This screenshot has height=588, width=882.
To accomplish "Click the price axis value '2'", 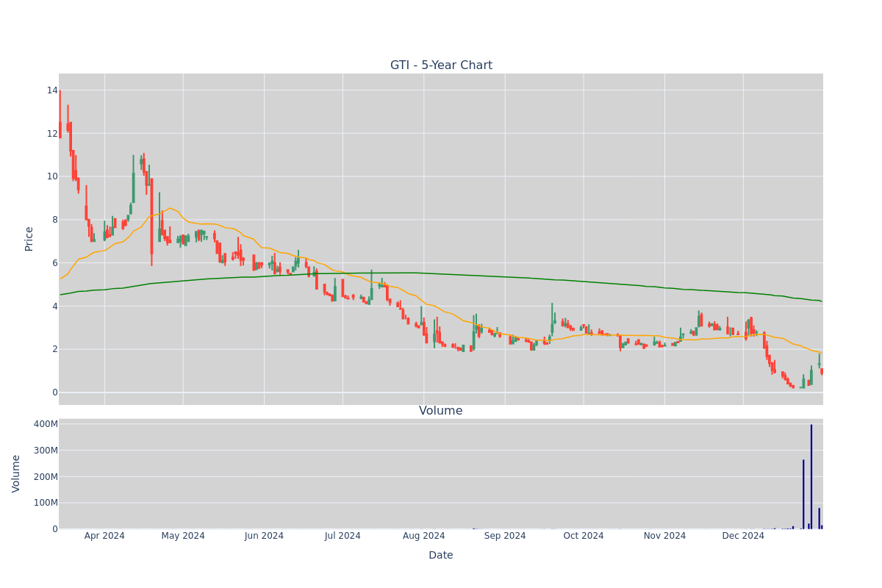I will click(x=55, y=349).
